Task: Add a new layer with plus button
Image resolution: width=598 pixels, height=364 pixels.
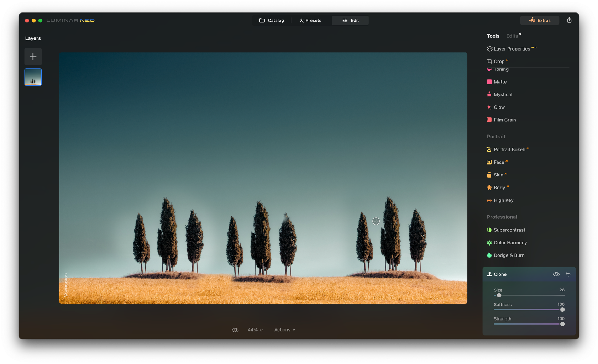Action: [33, 57]
